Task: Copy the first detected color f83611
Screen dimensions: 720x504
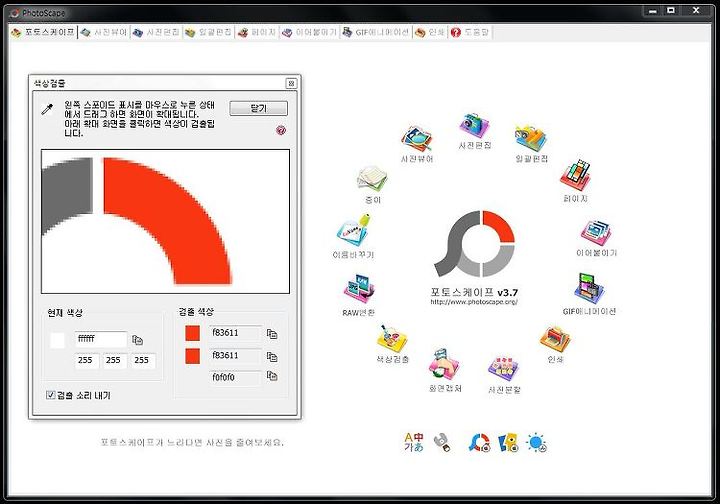Action: click(272, 334)
